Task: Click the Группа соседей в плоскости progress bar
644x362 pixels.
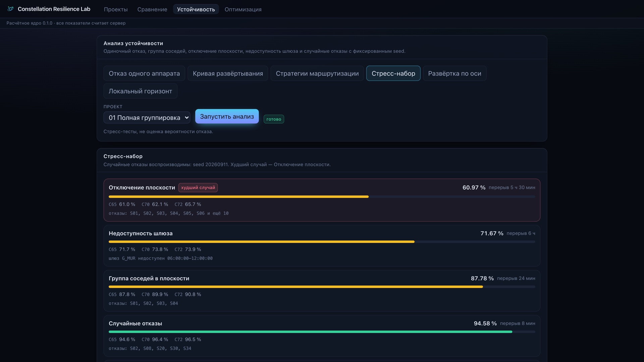Action: [322, 287]
